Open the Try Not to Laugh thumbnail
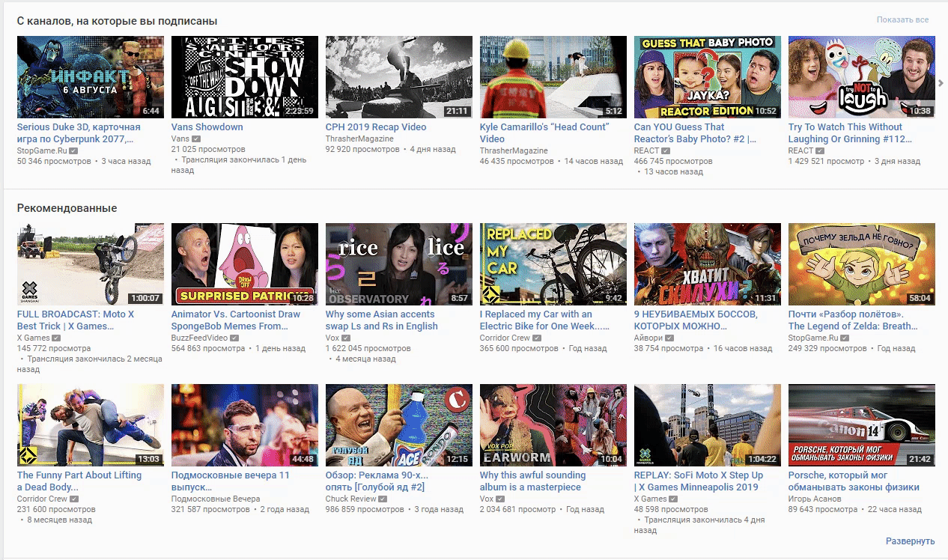 862,77
